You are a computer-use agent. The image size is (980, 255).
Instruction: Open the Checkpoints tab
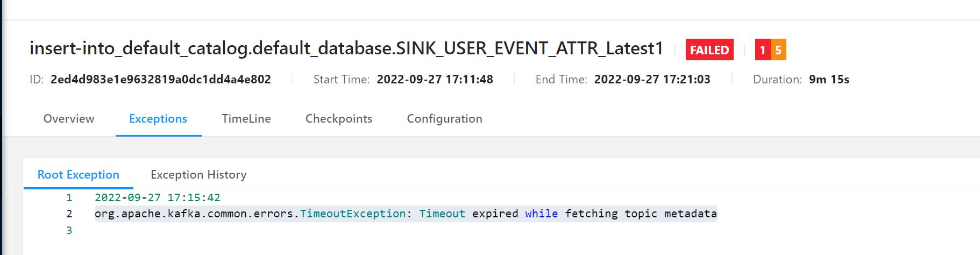[339, 119]
